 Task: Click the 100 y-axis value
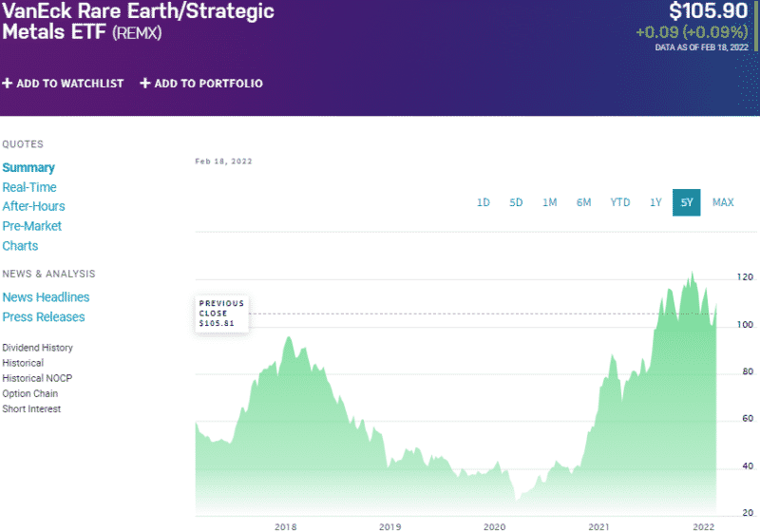click(745, 325)
